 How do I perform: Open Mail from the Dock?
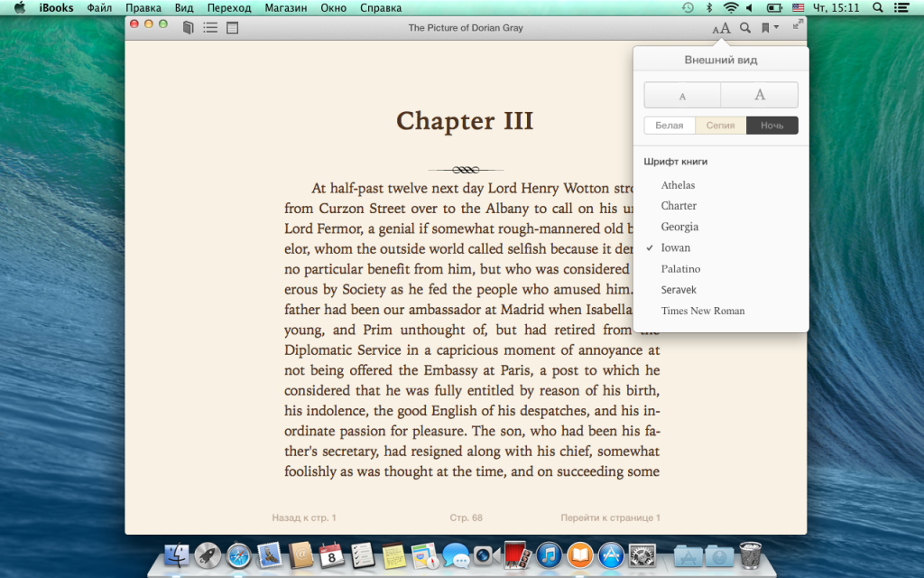pyautogui.click(x=270, y=555)
